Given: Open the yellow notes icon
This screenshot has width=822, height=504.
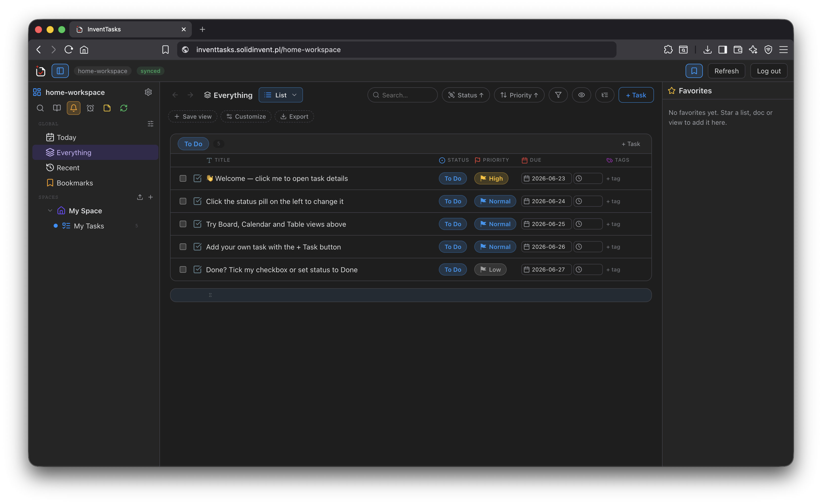Looking at the screenshot, I should [107, 108].
